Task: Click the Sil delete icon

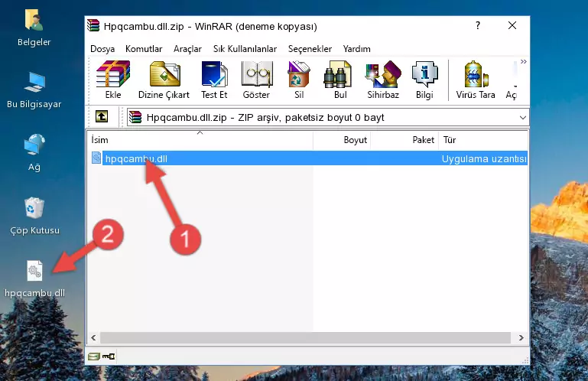Action: tap(299, 80)
